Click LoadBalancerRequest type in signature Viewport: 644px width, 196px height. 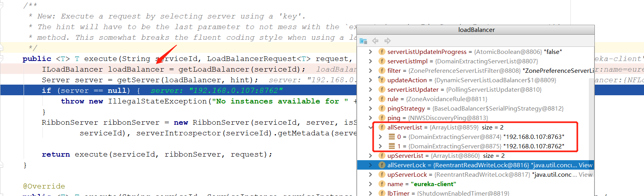[x=251, y=59]
